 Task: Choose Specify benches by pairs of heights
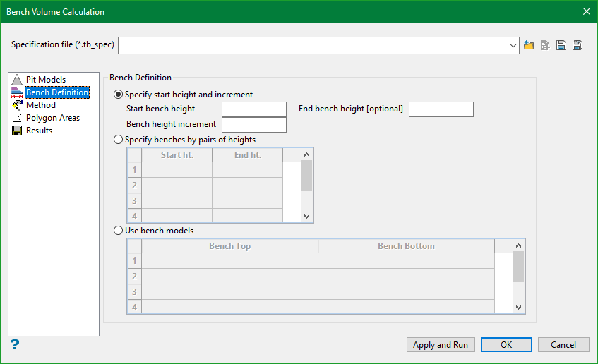pyautogui.click(x=119, y=140)
